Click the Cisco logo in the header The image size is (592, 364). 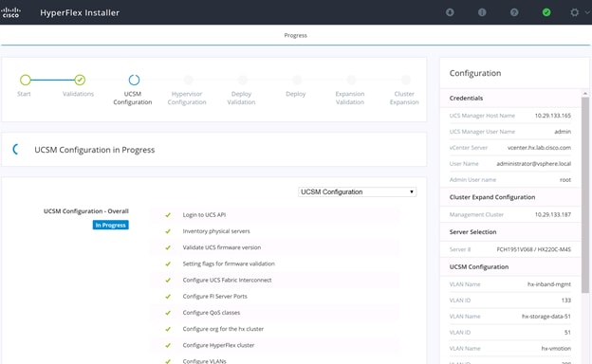(10, 12)
